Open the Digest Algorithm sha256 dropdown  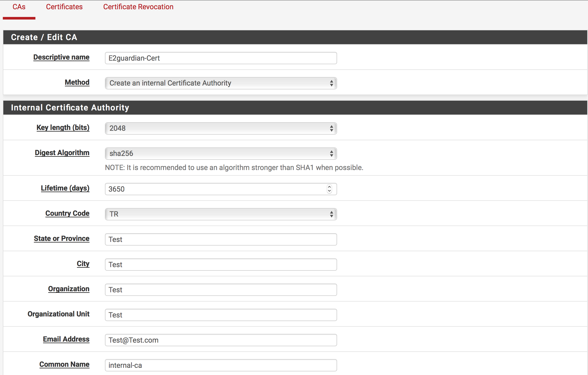(x=221, y=154)
